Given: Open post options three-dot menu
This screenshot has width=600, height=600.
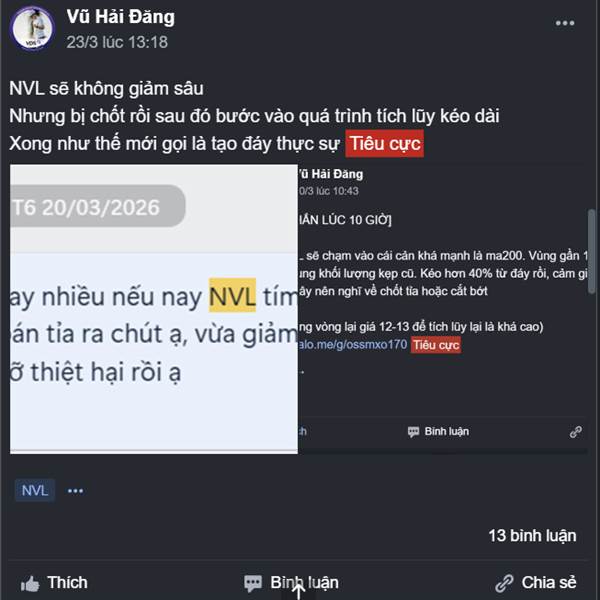Looking at the screenshot, I should tap(565, 23).
